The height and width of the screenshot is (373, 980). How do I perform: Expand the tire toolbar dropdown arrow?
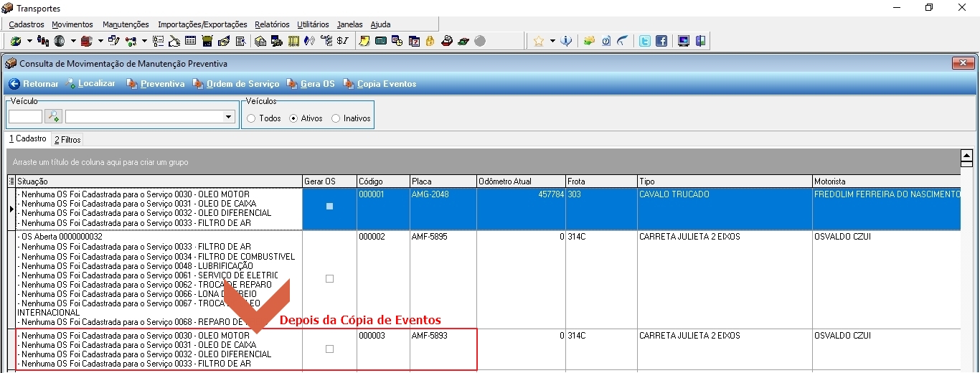point(73,41)
